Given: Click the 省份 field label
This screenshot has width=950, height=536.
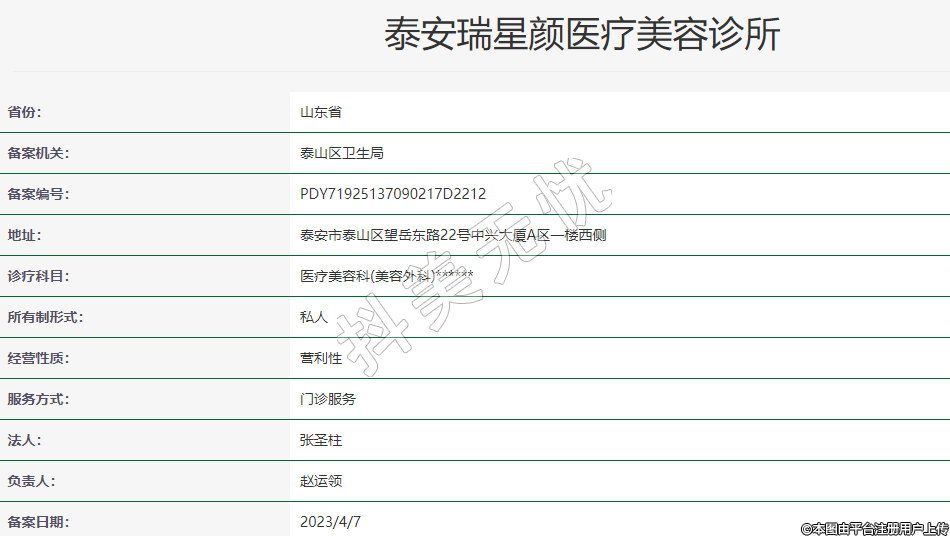Looking at the screenshot, I should [x=25, y=112].
